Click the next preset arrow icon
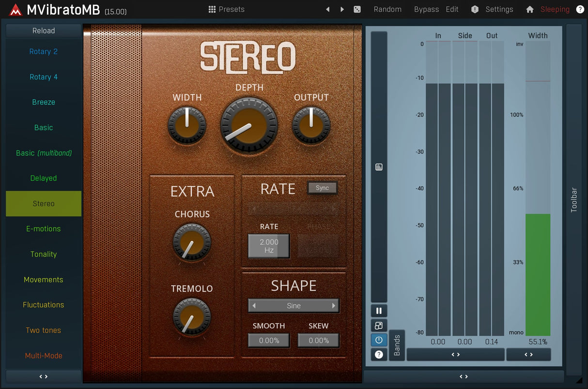Screen dimensions: 588x389 click(342, 9)
